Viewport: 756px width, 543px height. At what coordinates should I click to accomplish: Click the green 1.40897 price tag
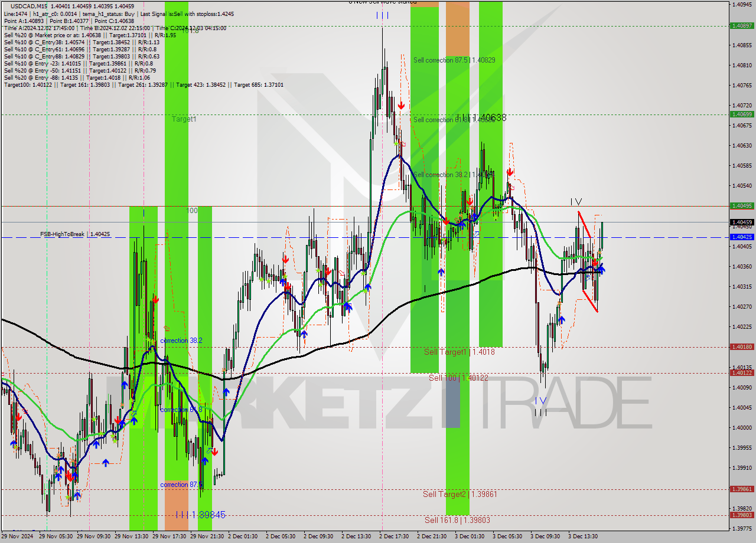(742, 26)
